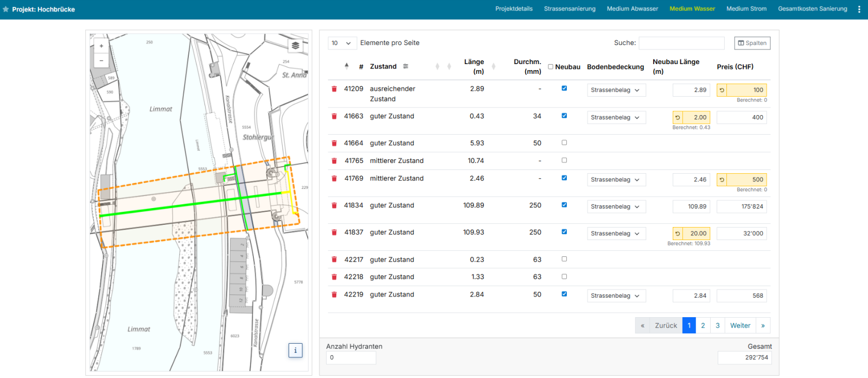Viewport: 868px width, 378px height.
Task: Reset Neubau Länge for row 41837
Action: pos(678,234)
